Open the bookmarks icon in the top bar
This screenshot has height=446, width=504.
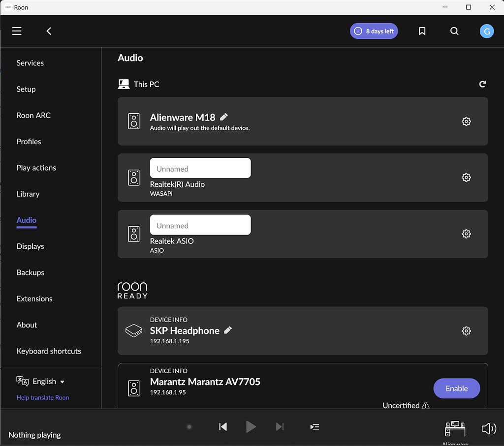tap(422, 31)
